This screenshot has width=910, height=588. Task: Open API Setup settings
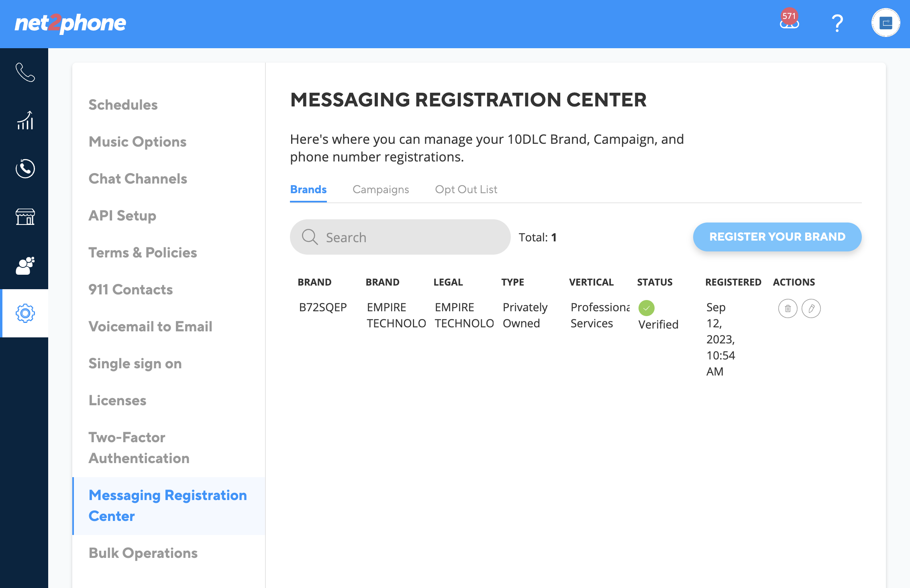point(122,216)
